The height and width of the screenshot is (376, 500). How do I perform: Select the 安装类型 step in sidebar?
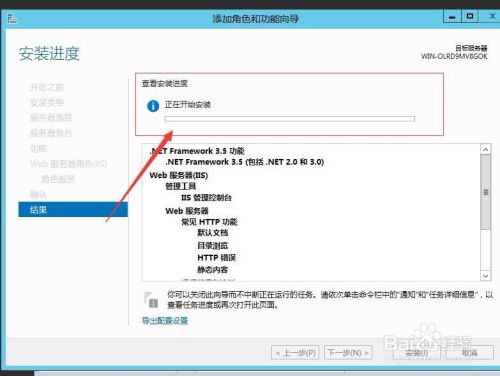tap(47, 102)
